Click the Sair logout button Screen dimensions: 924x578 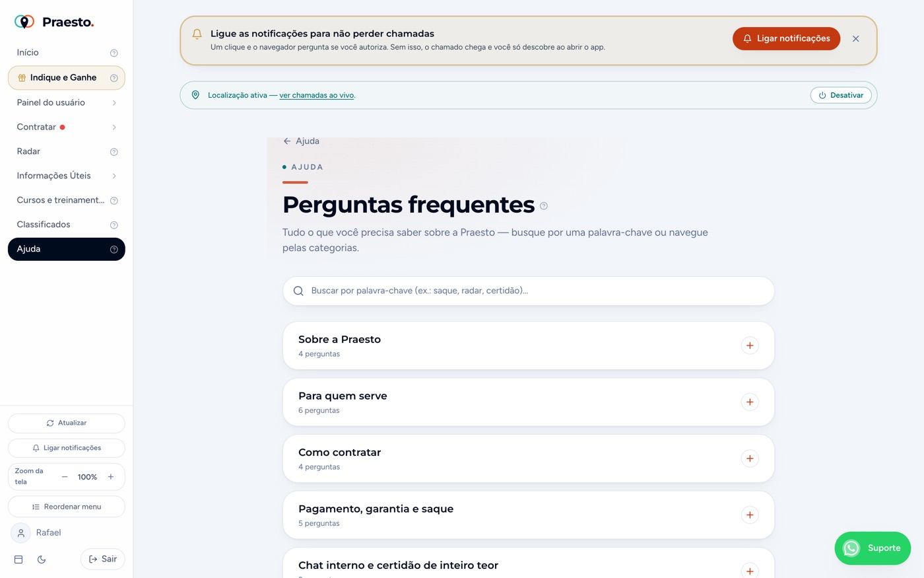(103, 560)
